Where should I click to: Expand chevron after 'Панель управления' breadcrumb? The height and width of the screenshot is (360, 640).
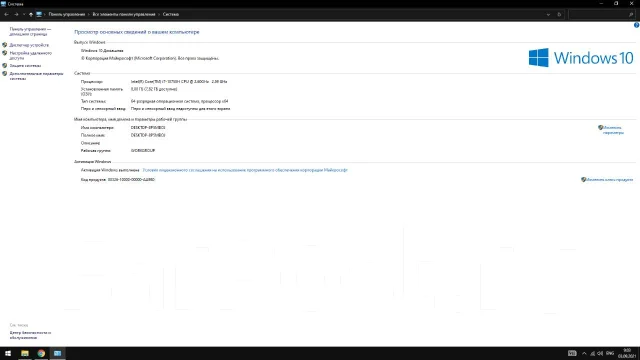coord(89,14)
